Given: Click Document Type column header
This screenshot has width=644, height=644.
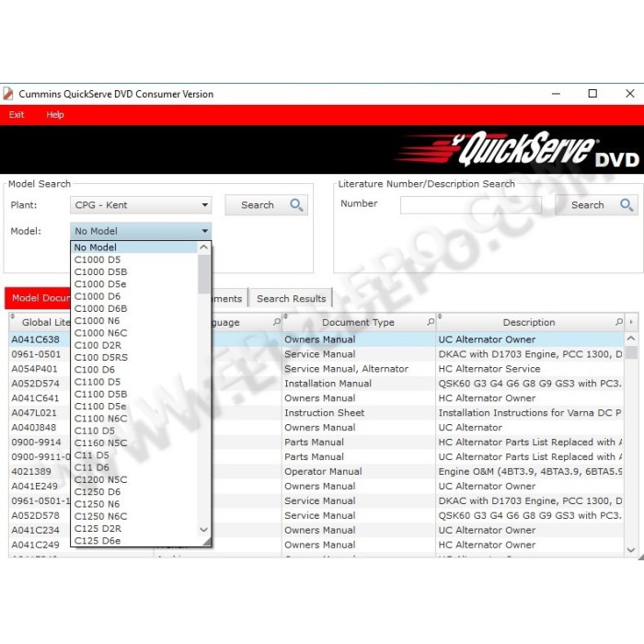Looking at the screenshot, I should point(358,322).
